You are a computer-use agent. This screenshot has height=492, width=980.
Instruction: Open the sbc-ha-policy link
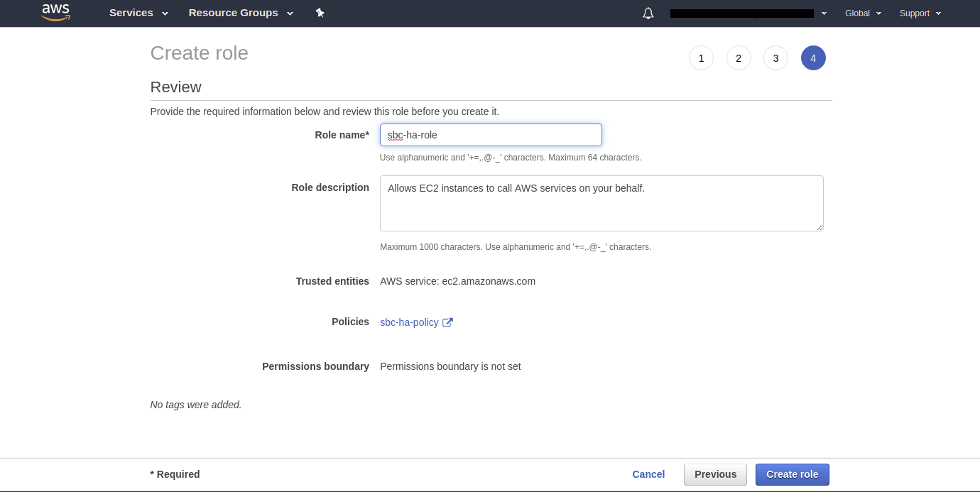[409, 322]
